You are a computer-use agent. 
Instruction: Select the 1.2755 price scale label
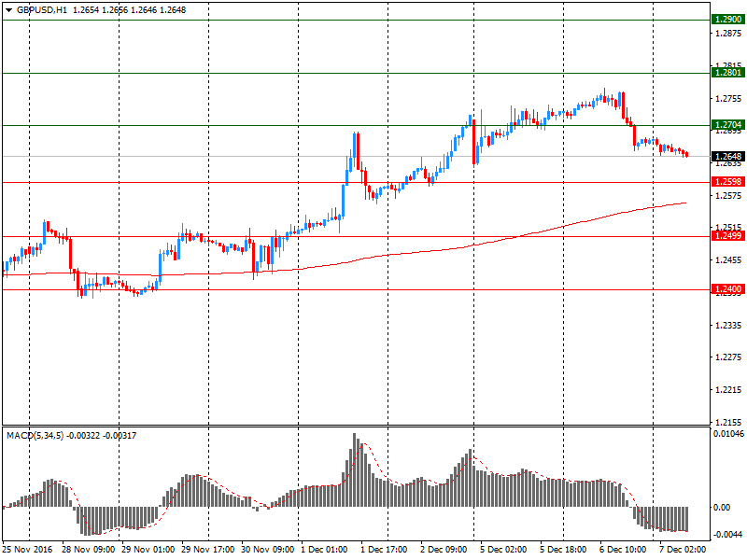click(x=728, y=99)
